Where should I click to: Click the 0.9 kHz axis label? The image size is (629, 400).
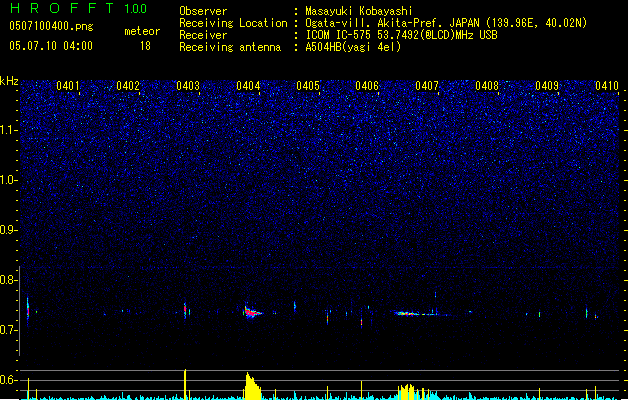coord(9,230)
